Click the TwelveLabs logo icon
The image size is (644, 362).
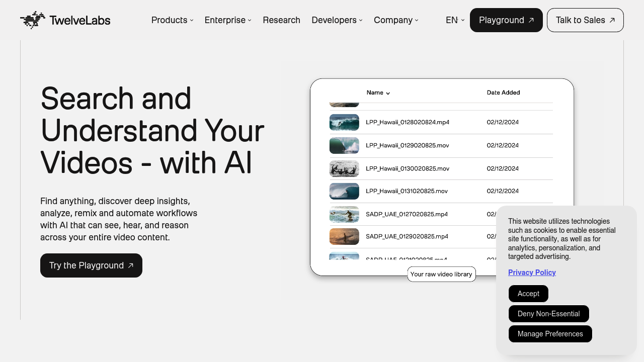(33, 20)
